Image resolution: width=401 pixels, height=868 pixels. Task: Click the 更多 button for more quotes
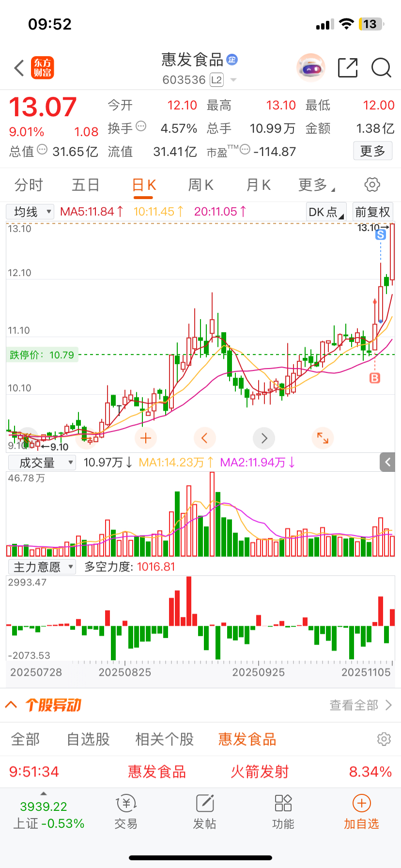click(372, 151)
